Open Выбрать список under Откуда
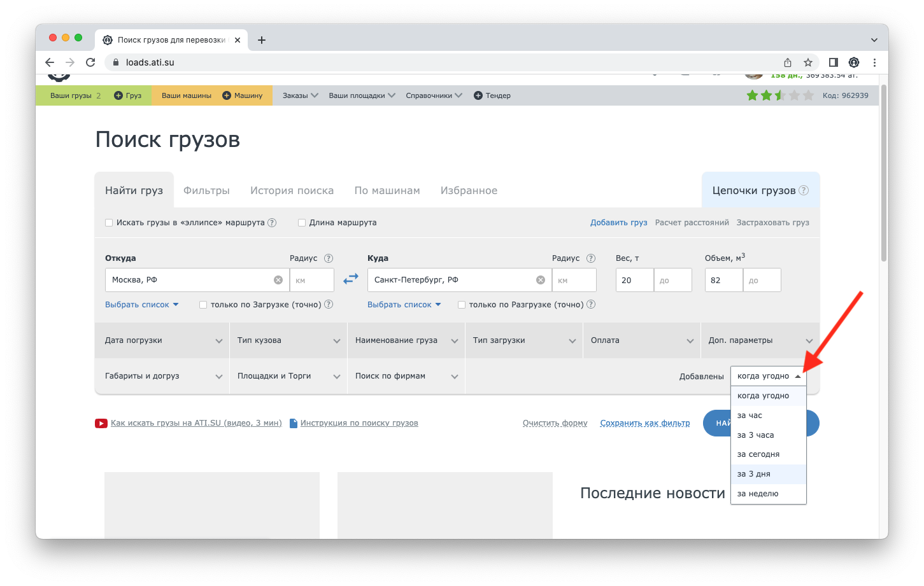Viewport: 924px width, 586px height. (x=141, y=305)
